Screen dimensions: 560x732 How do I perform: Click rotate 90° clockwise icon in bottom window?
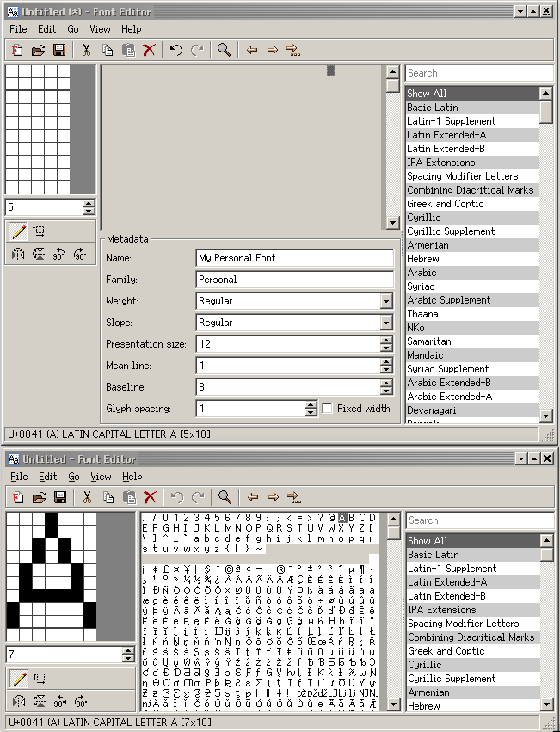pyautogui.click(x=80, y=701)
